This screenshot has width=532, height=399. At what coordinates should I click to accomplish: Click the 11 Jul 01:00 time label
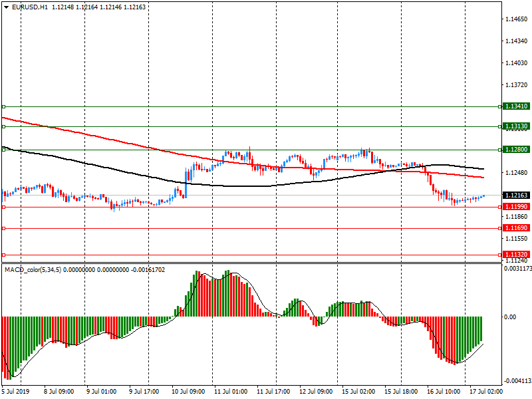tap(231, 392)
